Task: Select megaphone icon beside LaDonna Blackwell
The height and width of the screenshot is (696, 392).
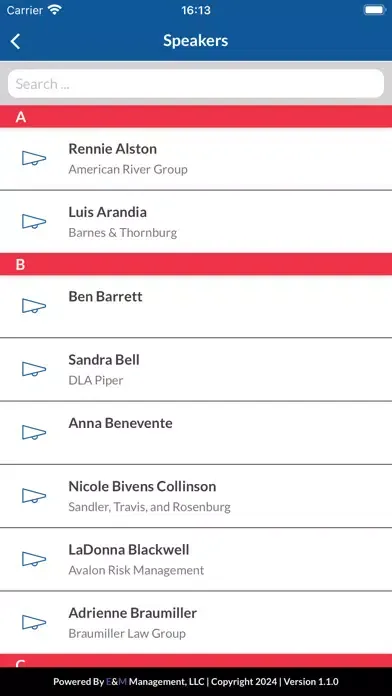Action: pos(34,559)
